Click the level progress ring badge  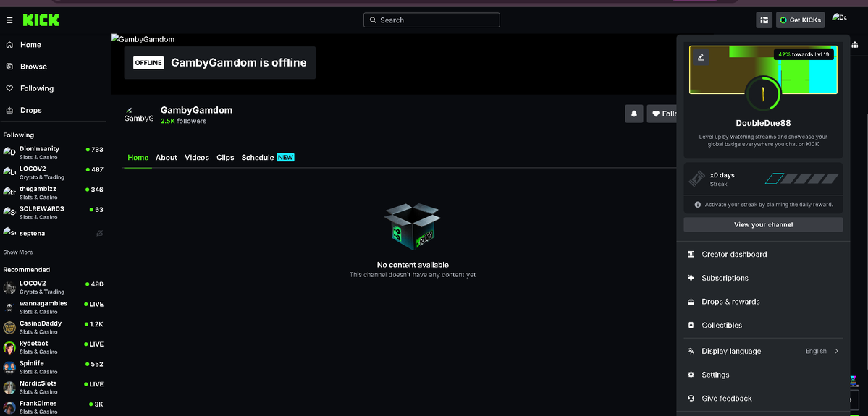click(763, 93)
